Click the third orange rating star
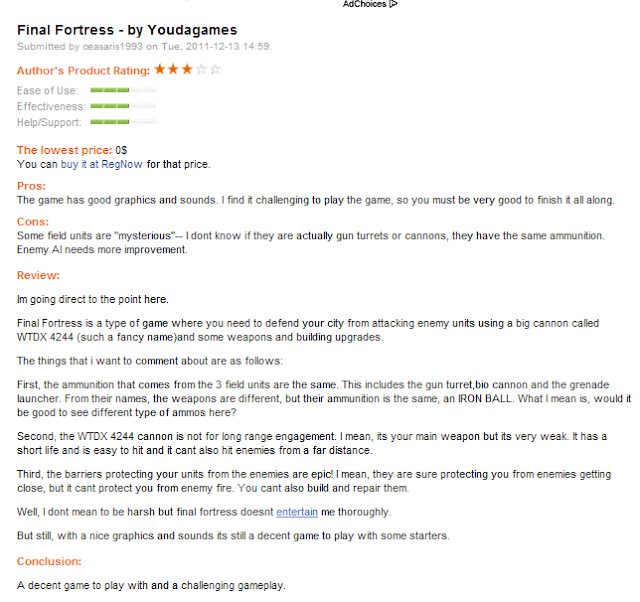640x602 pixels. pyautogui.click(x=187, y=69)
